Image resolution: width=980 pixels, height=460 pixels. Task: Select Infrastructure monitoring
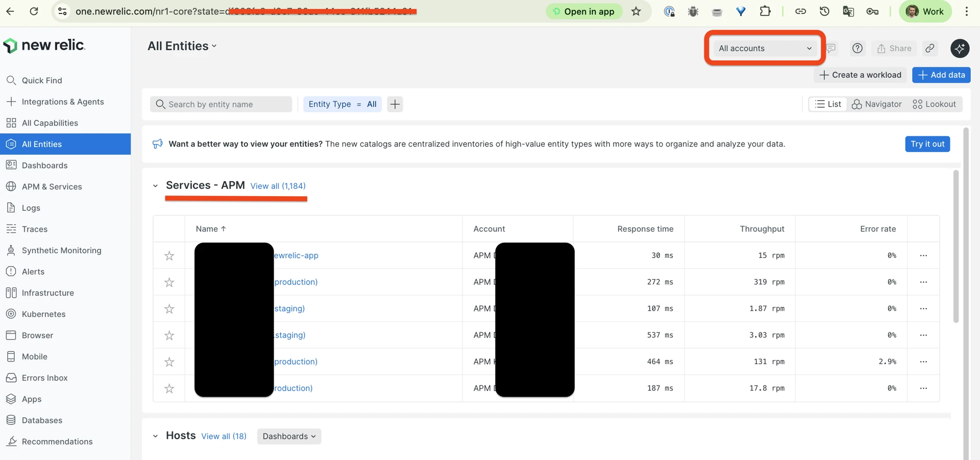tap(48, 293)
